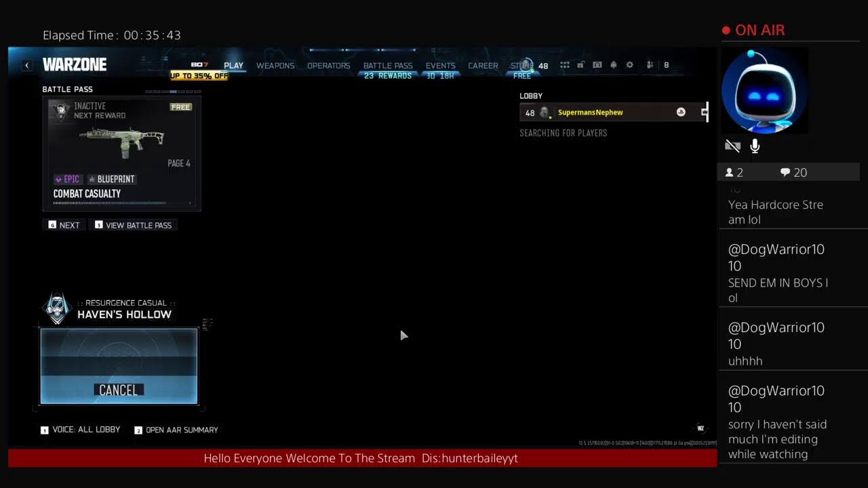Select the PLAY tab
The height and width of the screenshot is (488, 868).
click(233, 66)
